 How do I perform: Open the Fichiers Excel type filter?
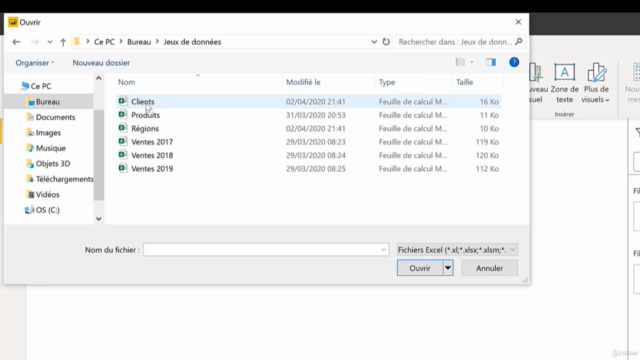pyautogui.click(x=457, y=249)
